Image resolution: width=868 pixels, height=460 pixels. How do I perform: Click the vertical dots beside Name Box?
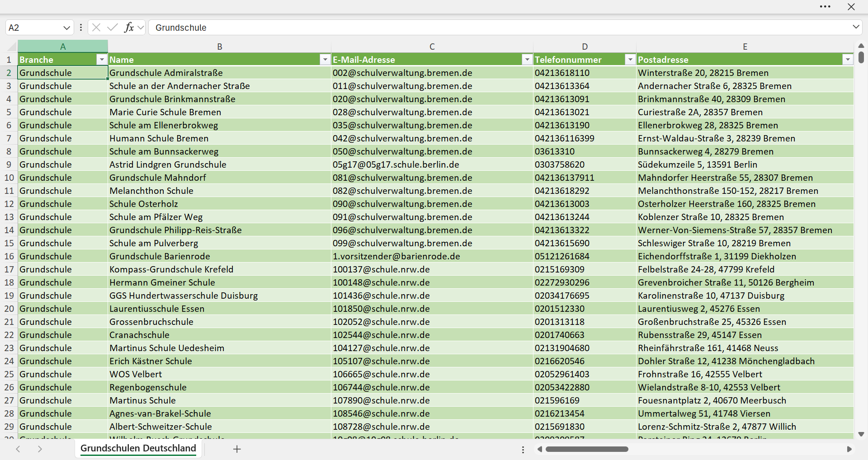pyautogui.click(x=81, y=28)
